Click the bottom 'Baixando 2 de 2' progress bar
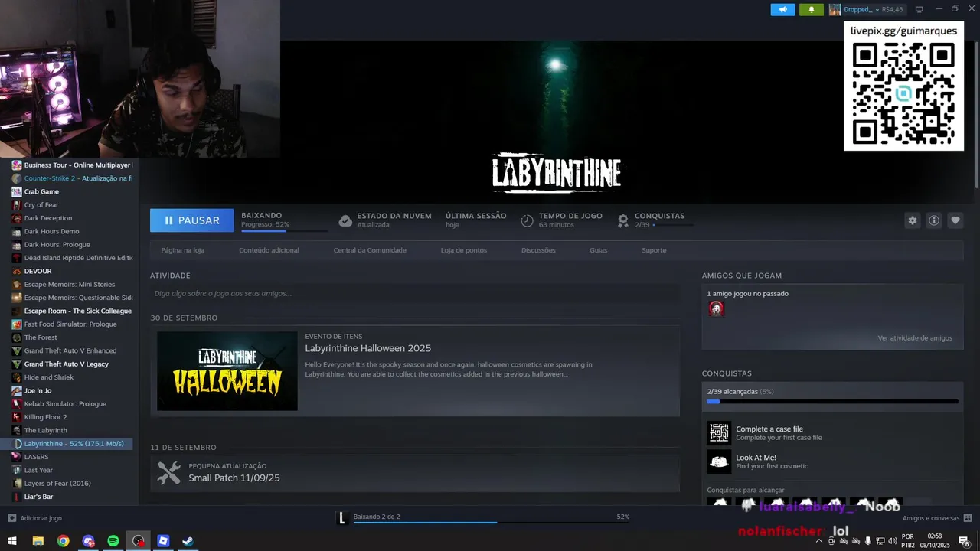The width and height of the screenshot is (980, 551). click(x=492, y=523)
